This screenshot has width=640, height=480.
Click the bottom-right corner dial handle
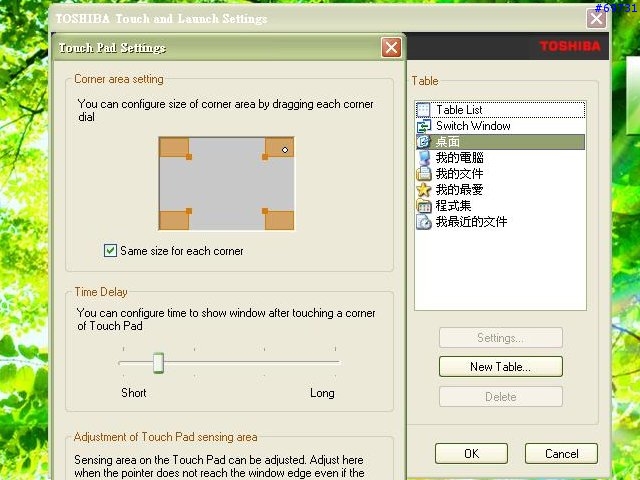coord(265,211)
